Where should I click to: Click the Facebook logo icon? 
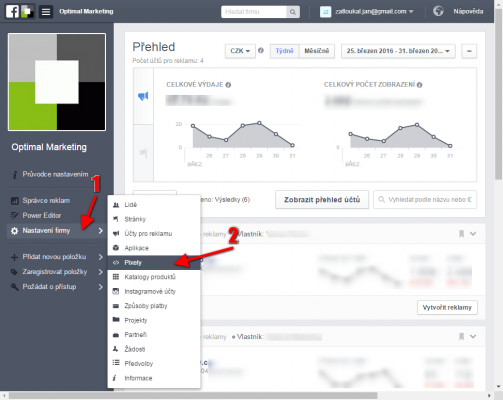click(12, 12)
